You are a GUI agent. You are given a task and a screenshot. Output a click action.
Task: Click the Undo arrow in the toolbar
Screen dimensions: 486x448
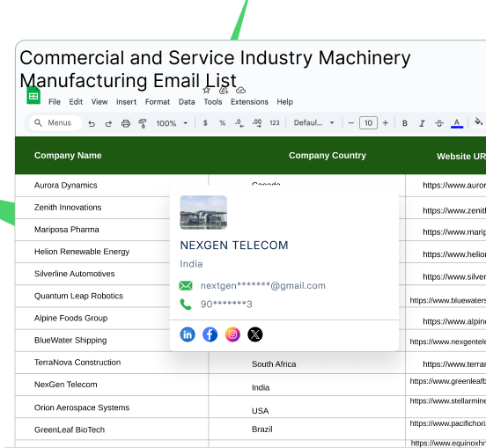(x=92, y=123)
